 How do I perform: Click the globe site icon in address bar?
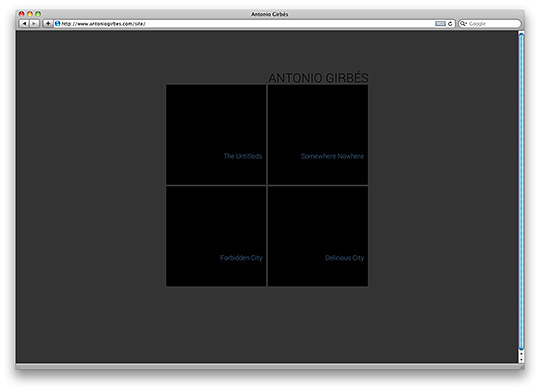tap(58, 24)
